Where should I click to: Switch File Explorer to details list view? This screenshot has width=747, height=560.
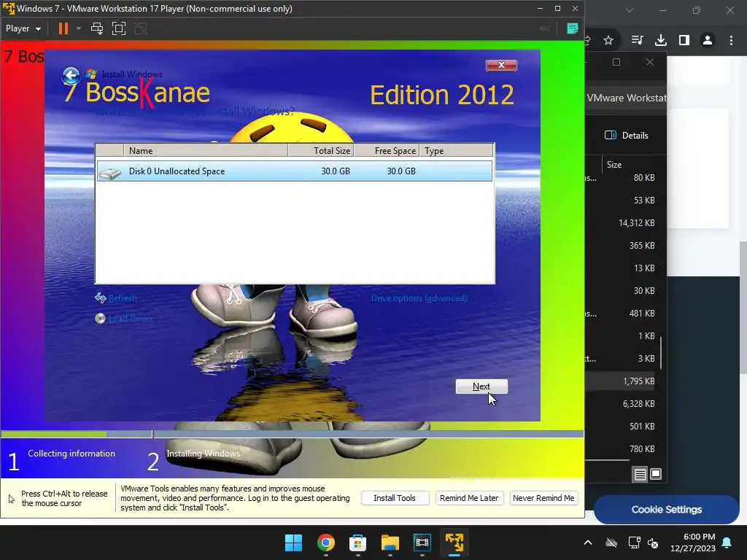[x=640, y=474]
